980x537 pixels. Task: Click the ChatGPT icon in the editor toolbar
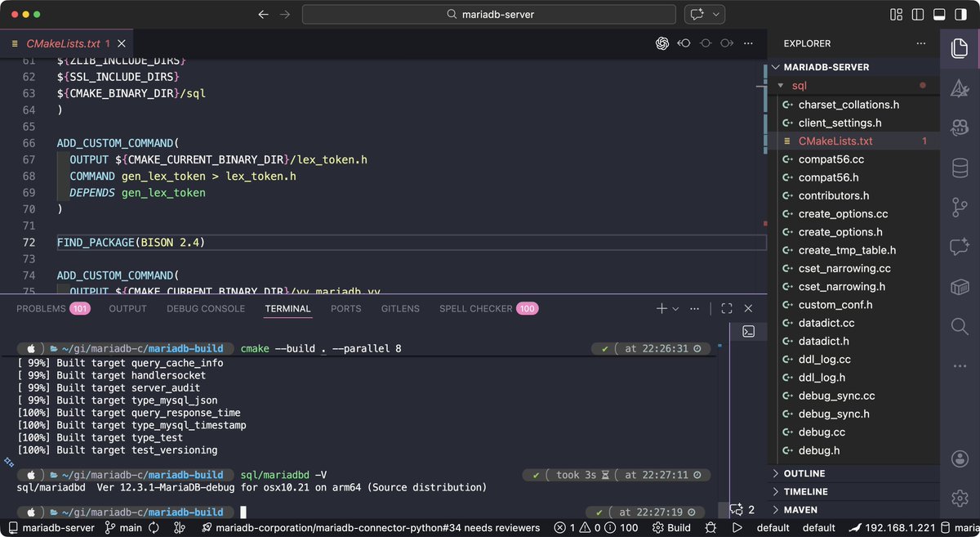662,43
